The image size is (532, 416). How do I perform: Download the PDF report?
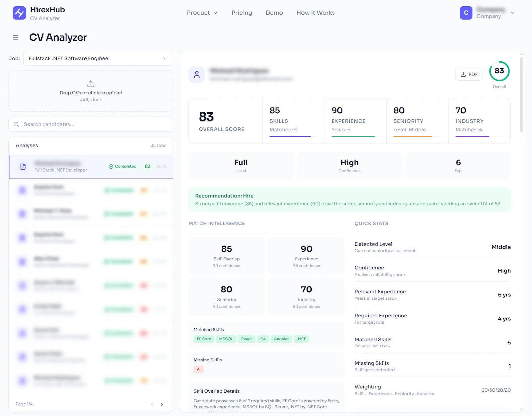coord(469,74)
